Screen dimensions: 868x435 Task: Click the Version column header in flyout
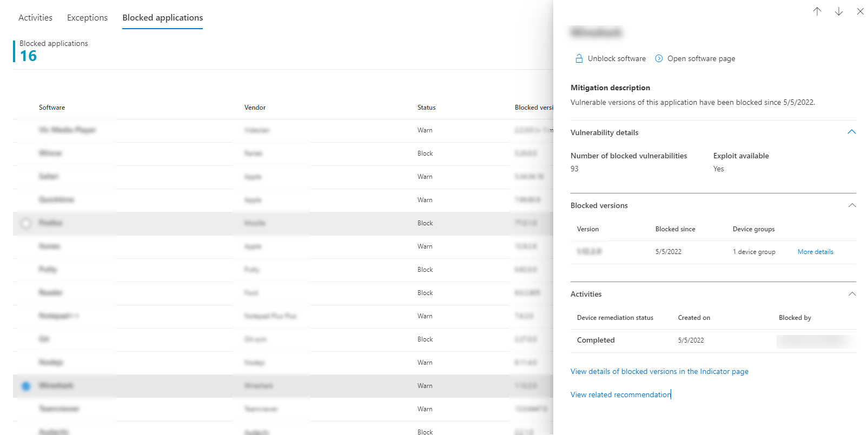click(588, 229)
